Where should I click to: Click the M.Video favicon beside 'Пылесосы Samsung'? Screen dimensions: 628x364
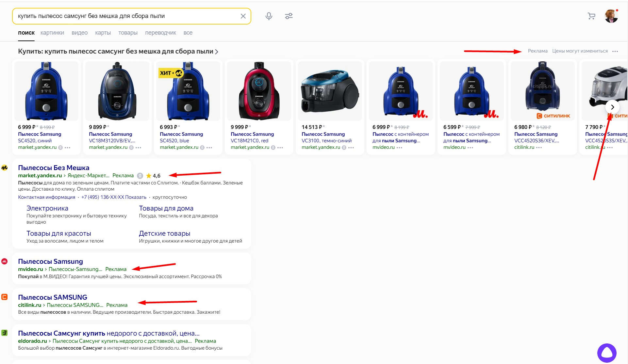coord(5,261)
